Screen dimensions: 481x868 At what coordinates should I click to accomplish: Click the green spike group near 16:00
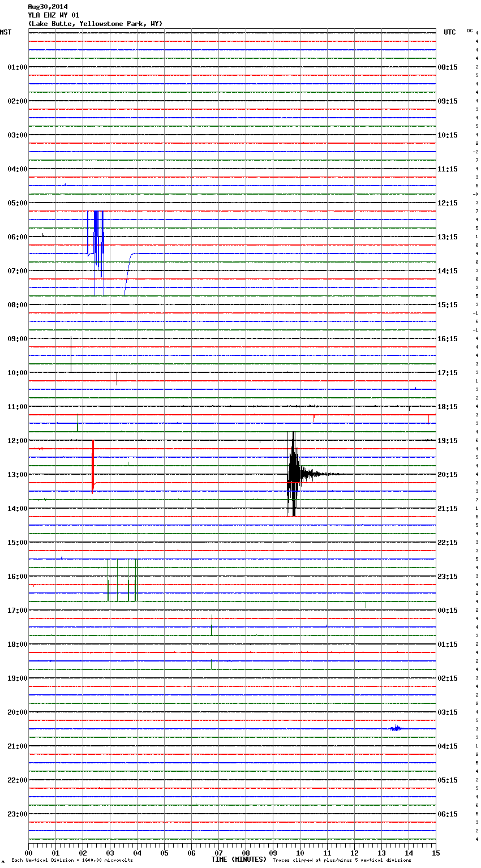[123, 580]
